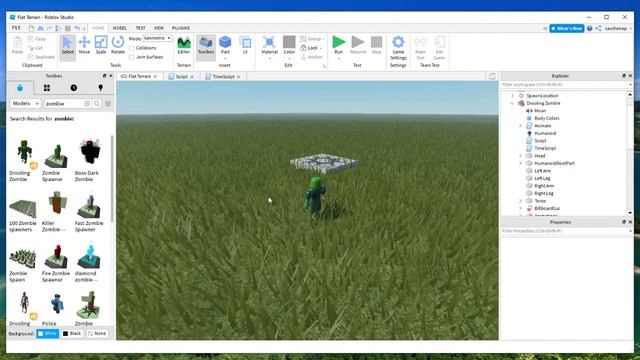Click the Exit Game icon
The height and width of the screenshot is (360, 640).
[439, 47]
